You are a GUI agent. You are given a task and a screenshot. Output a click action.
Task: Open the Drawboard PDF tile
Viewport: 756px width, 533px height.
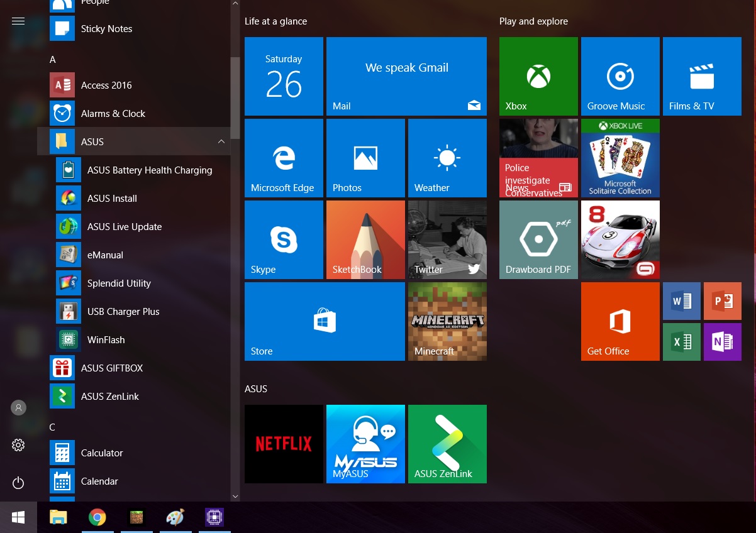[x=538, y=239]
